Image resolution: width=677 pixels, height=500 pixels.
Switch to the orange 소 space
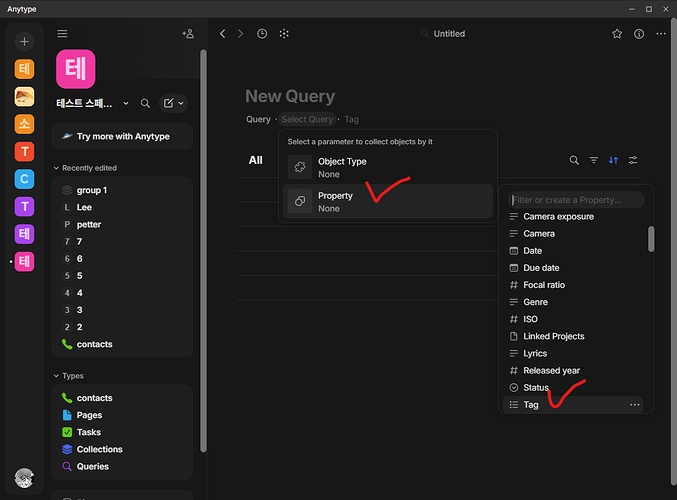pos(24,124)
